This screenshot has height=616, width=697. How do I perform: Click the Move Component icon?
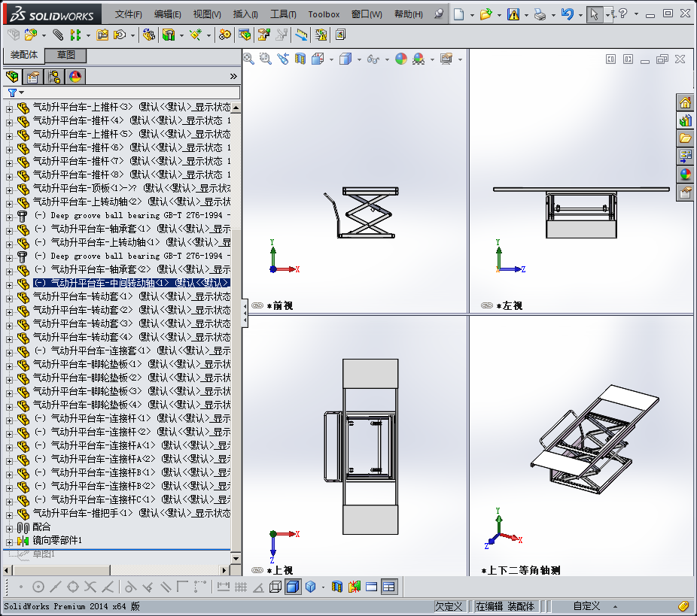[x=120, y=35]
